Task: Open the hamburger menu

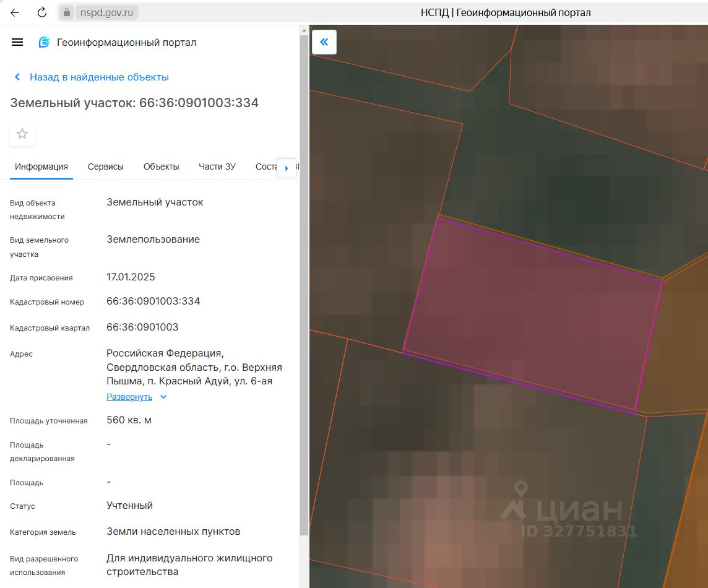Action: tap(17, 43)
